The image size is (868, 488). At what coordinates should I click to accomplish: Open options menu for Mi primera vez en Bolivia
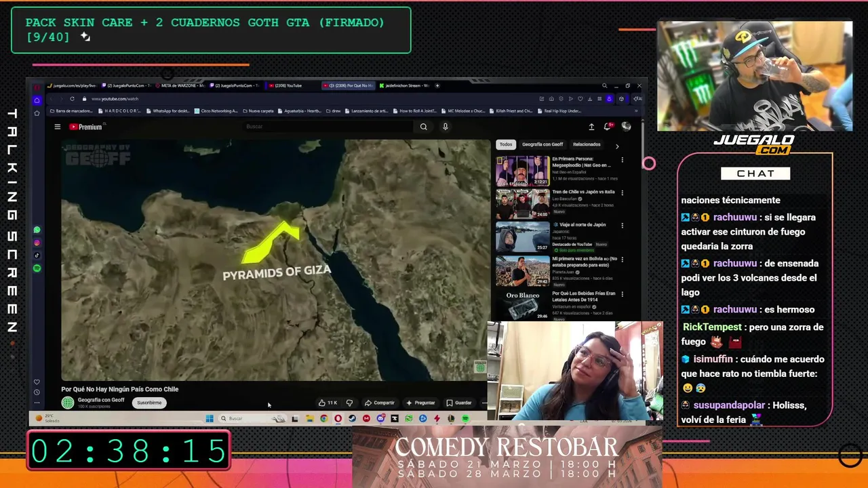pos(623,259)
